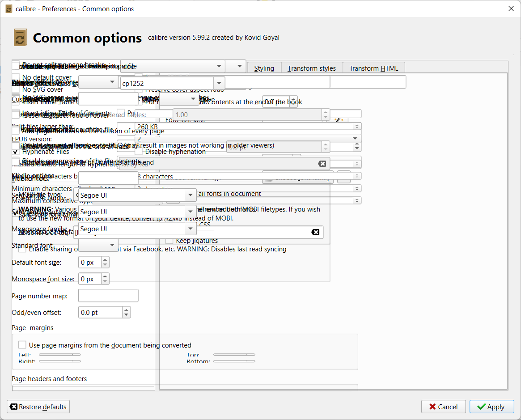521x420 pixels.
Task: Click the calibre version 5.99.2 text
Action: click(214, 38)
